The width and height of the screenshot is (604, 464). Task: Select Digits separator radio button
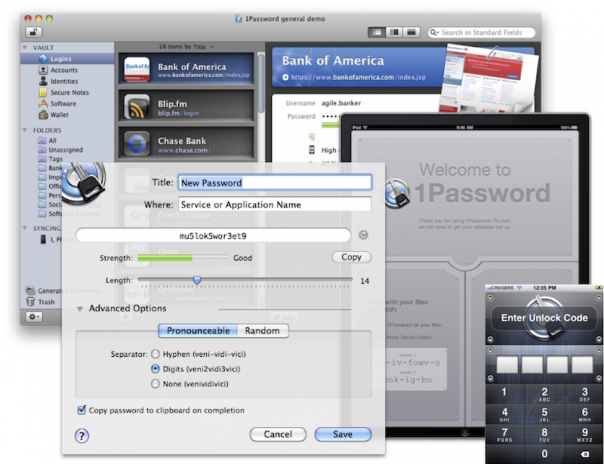155,369
